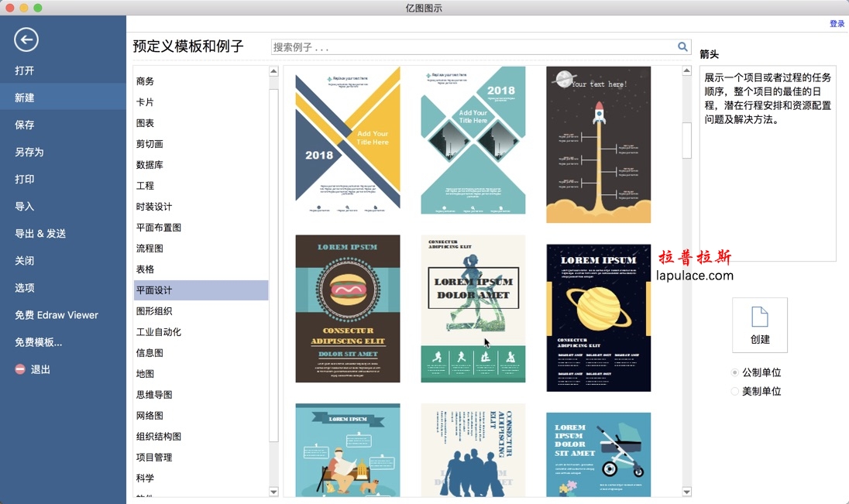Open the rocket timeline poster template

coord(598,145)
